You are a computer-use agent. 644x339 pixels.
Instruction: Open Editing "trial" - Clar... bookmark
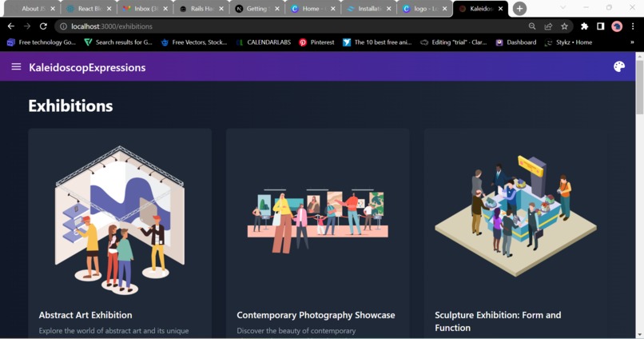453,42
